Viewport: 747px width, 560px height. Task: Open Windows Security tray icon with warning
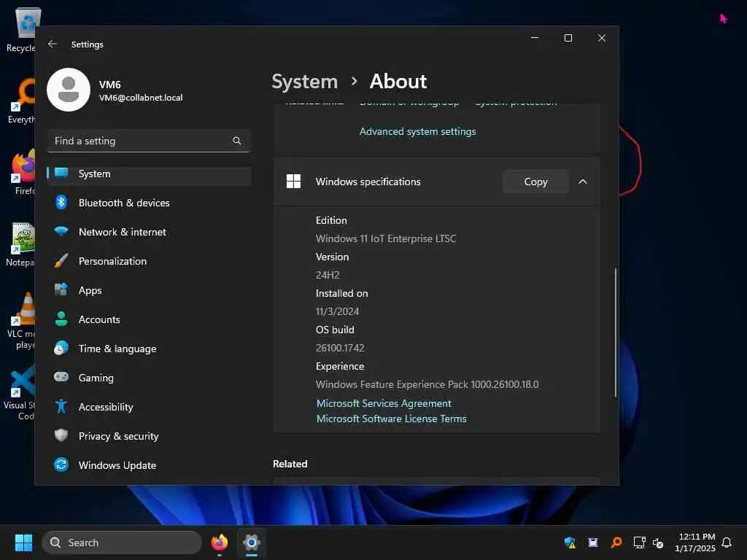pyautogui.click(x=570, y=542)
